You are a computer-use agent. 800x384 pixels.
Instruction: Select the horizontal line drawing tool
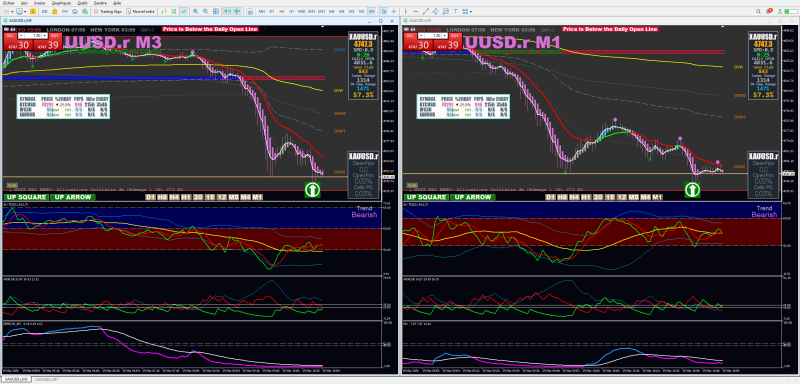pyautogui.click(x=416, y=11)
